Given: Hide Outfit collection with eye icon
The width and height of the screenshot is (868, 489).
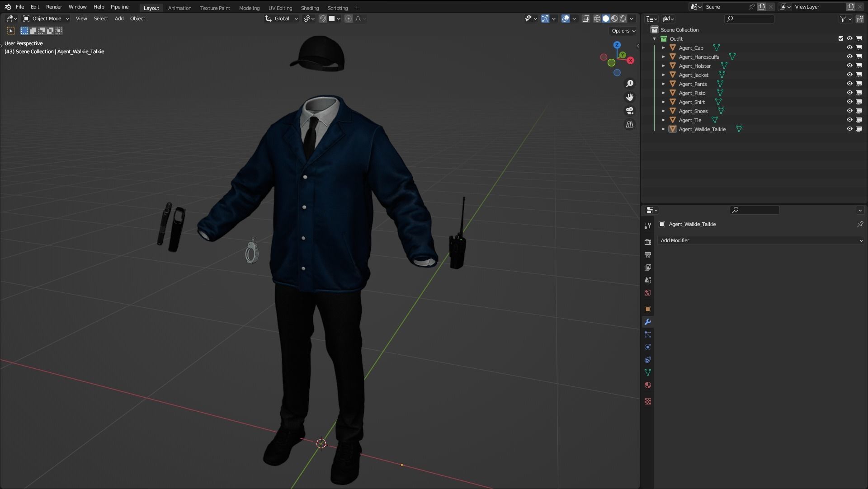Looking at the screenshot, I should (x=849, y=38).
